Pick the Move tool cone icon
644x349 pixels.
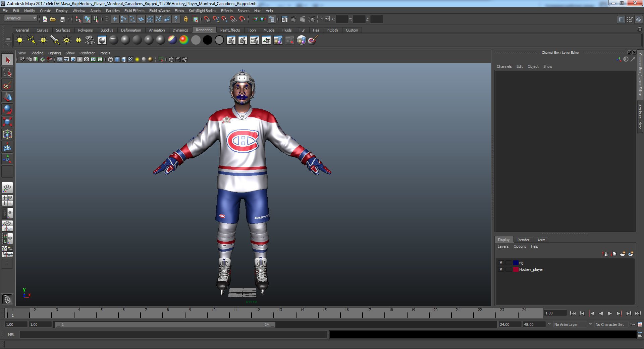[x=7, y=97]
